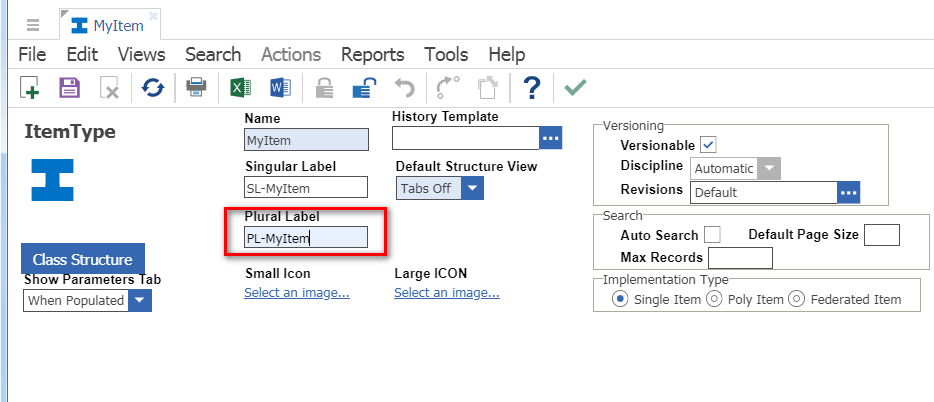Viewport: 934px width, 402px height.
Task: Click the Revisions Default field
Action: [x=764, y=192]
